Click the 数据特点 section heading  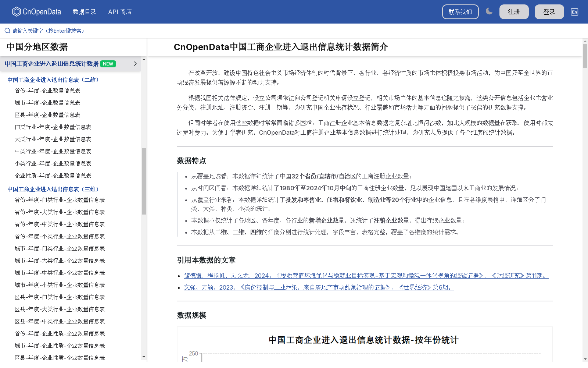191,161
